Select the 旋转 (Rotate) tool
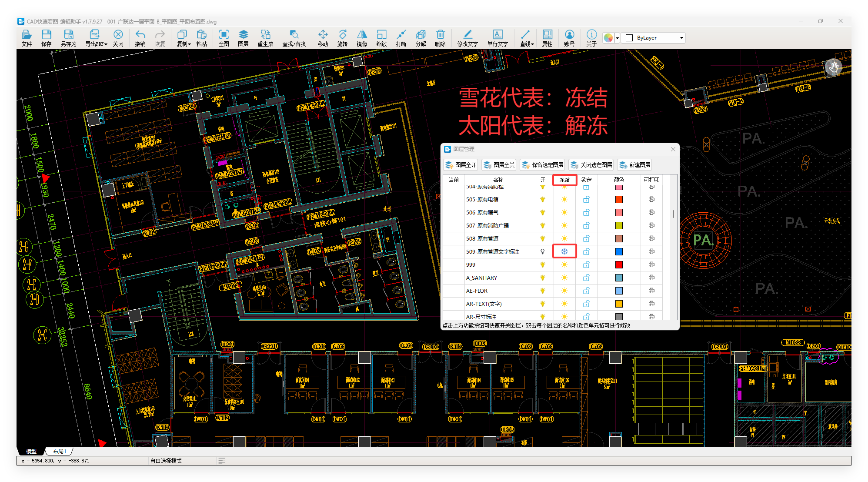868x482 pixels. [342, 38]
